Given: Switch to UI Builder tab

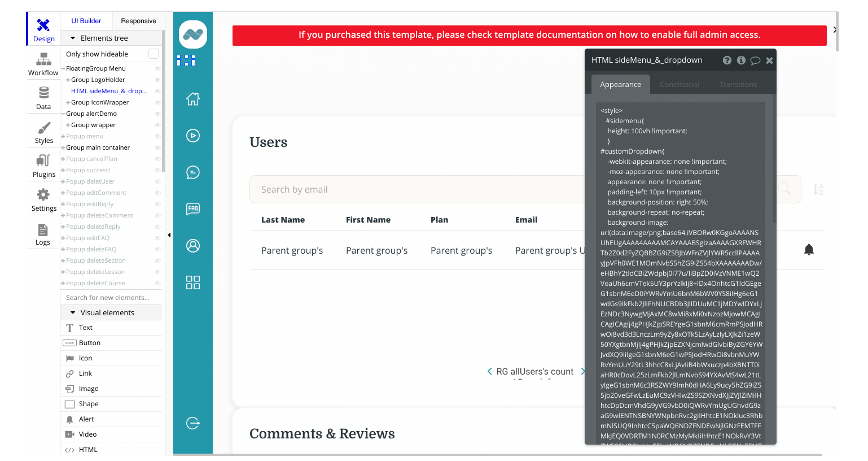Looking at the screenshot, I should [x=86, y=21].
